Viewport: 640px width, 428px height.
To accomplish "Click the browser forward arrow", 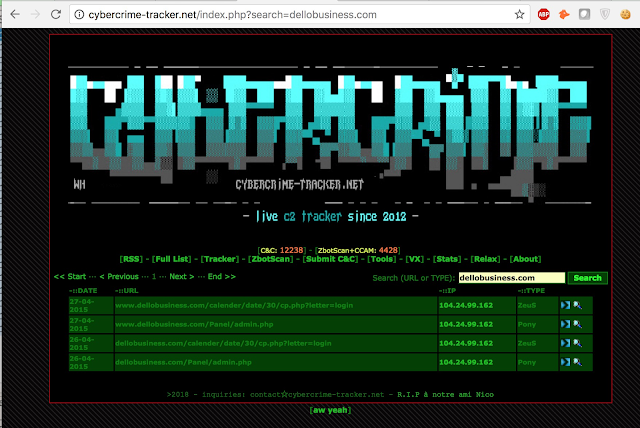I will (x=36, y=15).
